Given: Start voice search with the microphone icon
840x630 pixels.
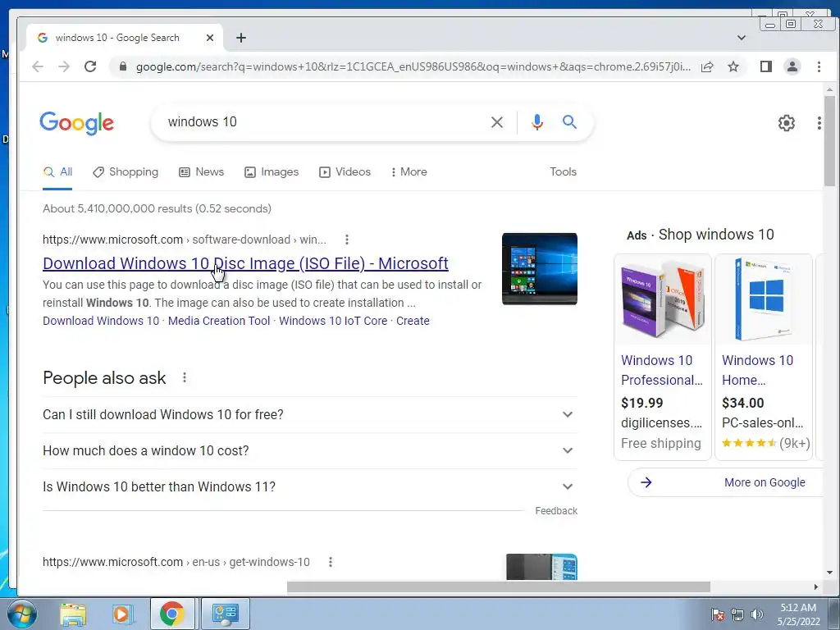Looking at the screenshot, I should coord(536,122).
